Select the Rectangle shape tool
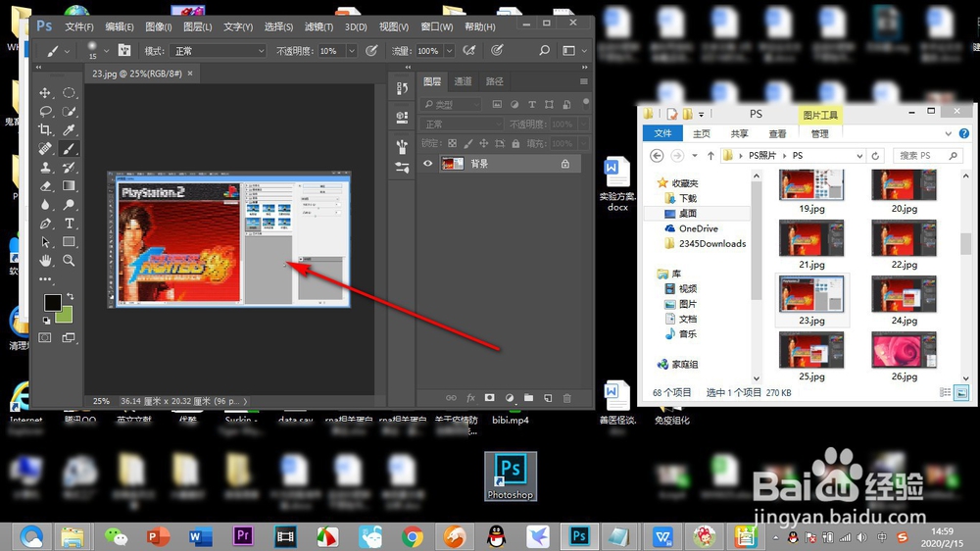The image size is (980, 551). point(69,242)
